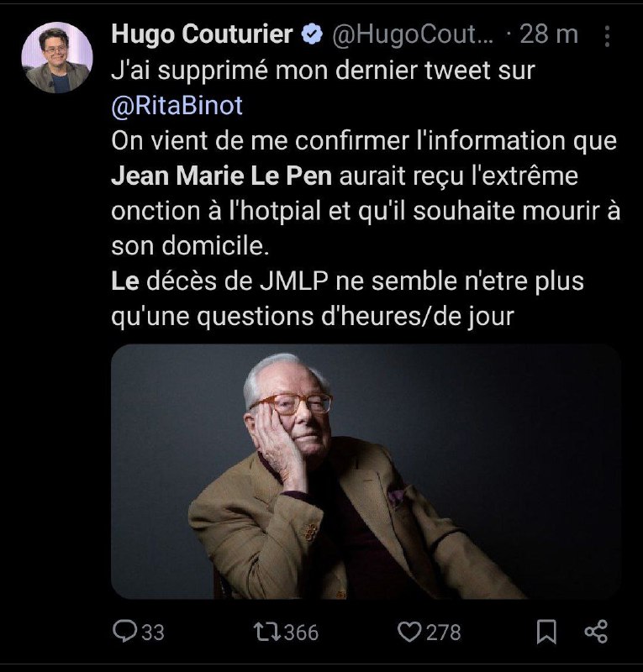Open Hugo Couturier's profile picture
The height and width of the screenshot is (672, 643).
(57, 57)
